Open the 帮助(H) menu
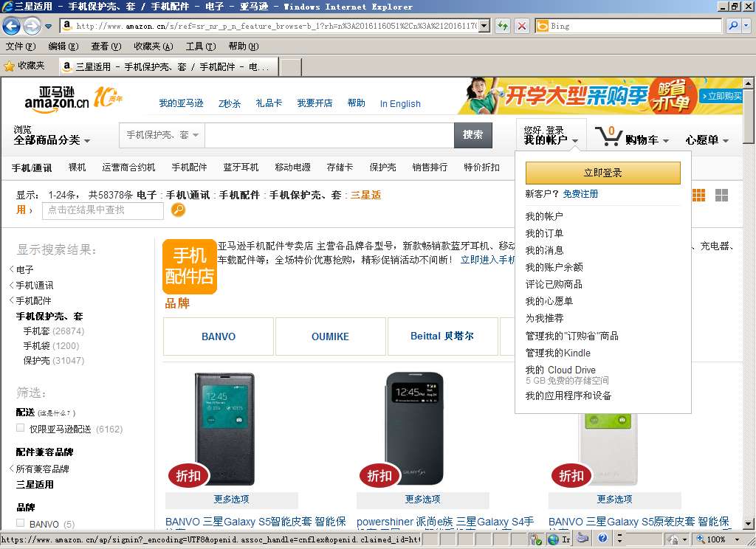 (x=244, y=46)
